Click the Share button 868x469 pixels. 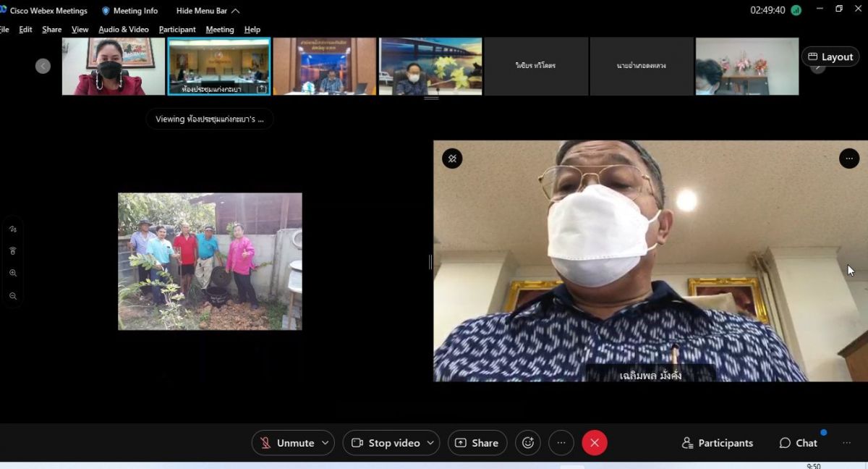pyautogui.click(x=477, y=443)
